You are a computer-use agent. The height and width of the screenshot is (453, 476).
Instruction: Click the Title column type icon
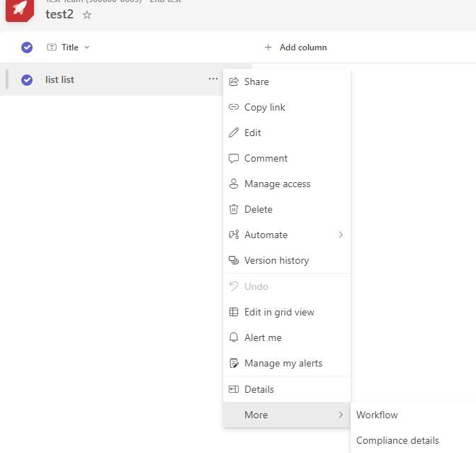click(x=52, y=47)
